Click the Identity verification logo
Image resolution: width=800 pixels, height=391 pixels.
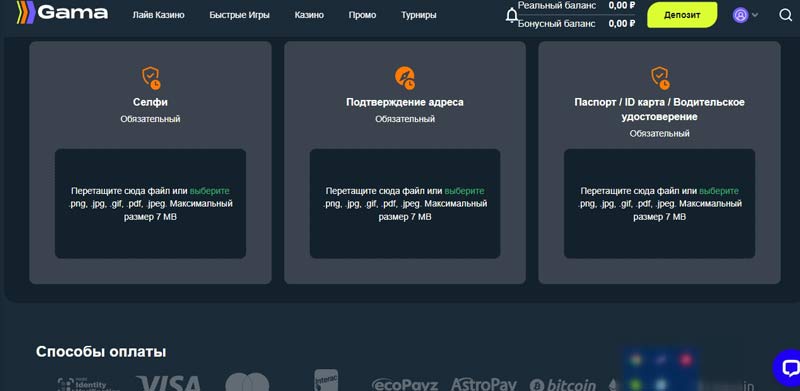click(89, 384)
